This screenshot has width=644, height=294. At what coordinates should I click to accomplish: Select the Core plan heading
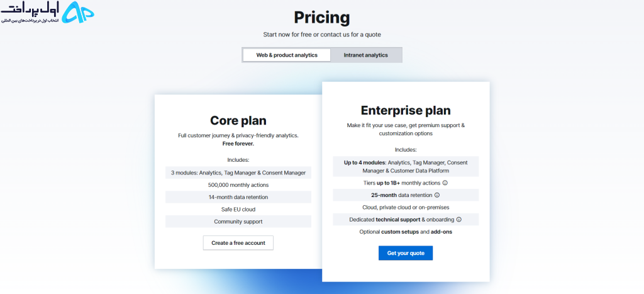click(x=238, y=120)
